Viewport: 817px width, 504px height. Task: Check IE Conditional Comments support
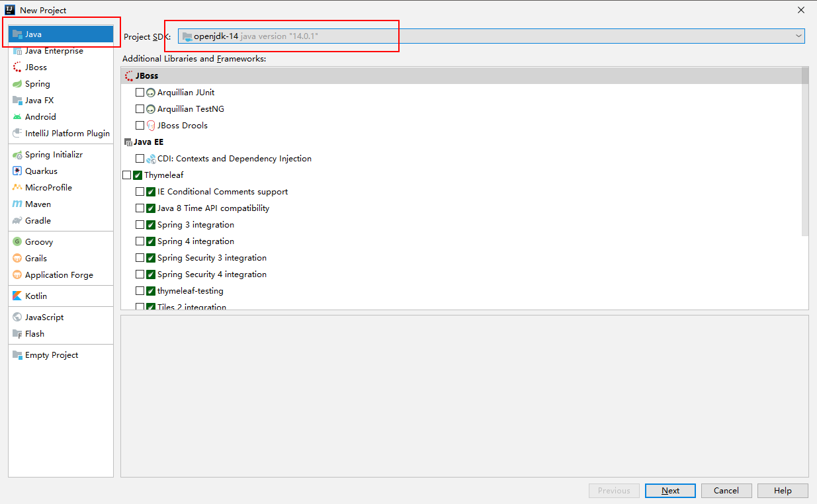[140, 192]
